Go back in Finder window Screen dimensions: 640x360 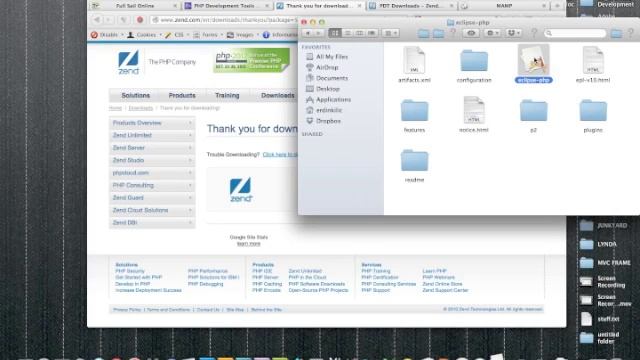pyautogui.click(x=308, y=33)
